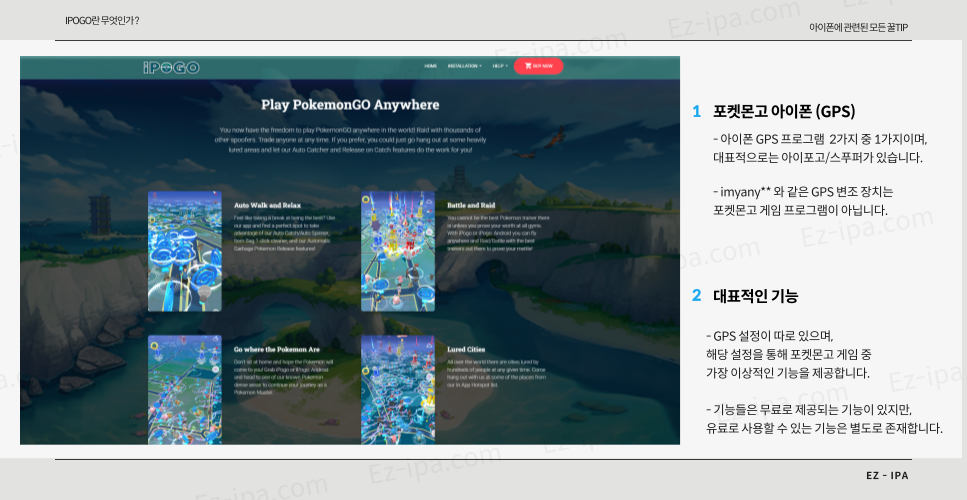Click the slide title IPOGO란 무엇인가?
967x500 pixels.
102,20
